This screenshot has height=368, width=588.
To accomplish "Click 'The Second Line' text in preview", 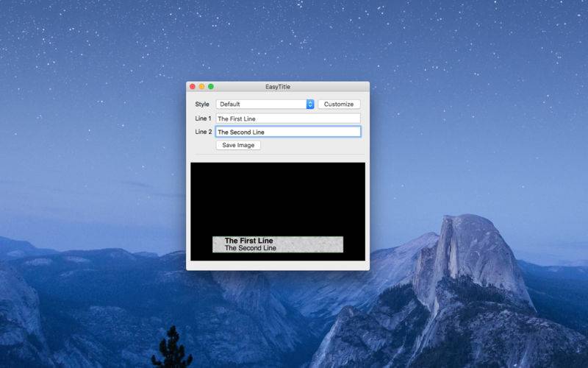I will pyautogui.click(x=250, y=248).
